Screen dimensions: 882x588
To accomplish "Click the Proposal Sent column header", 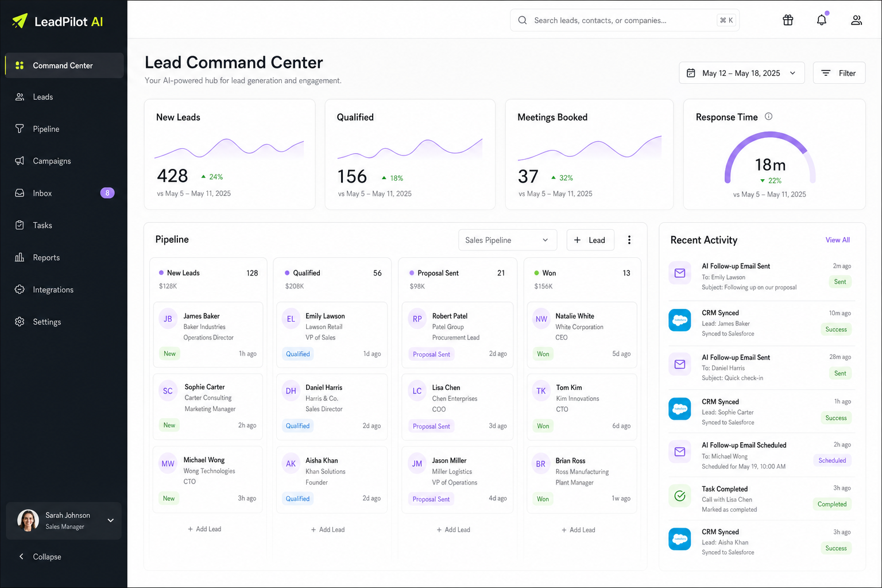I will (438, 273).
